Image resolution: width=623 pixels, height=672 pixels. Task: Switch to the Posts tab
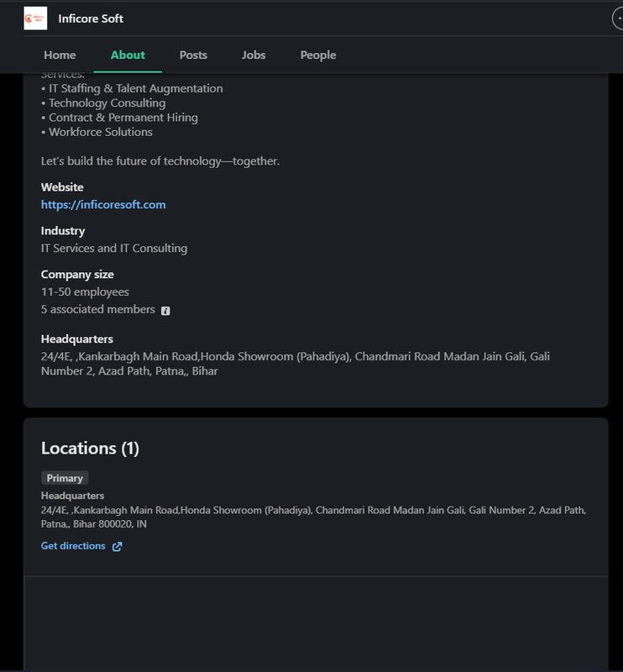tap(193, 55)
